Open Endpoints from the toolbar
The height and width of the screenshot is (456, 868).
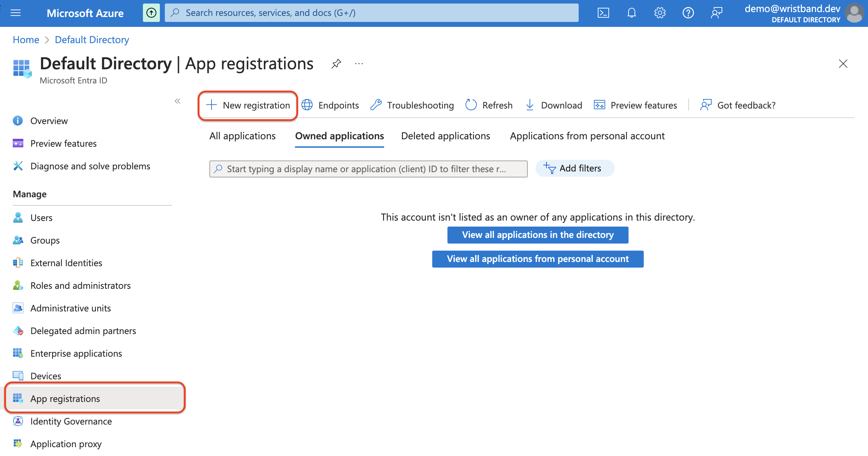coord(330,105)
